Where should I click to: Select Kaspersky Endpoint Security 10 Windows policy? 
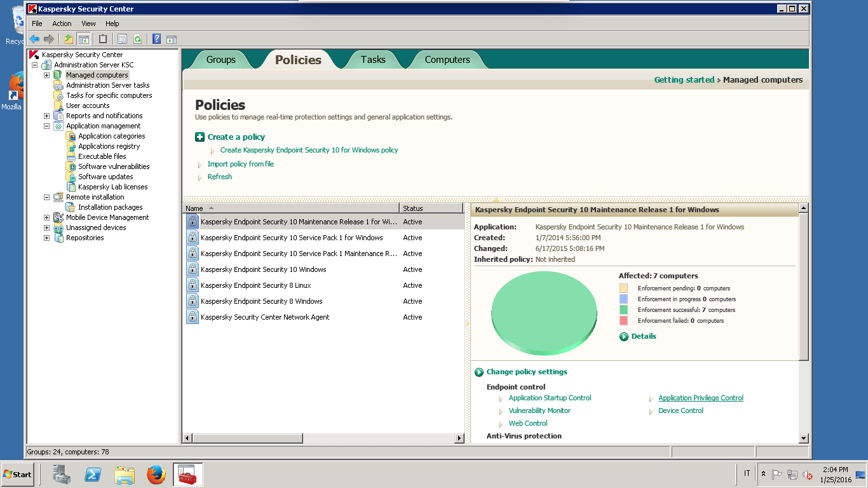264,269
